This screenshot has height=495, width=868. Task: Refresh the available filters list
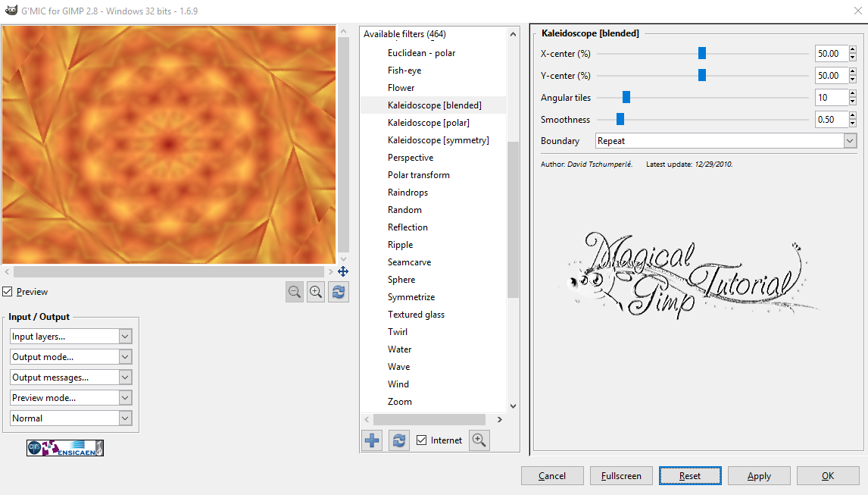398,440
